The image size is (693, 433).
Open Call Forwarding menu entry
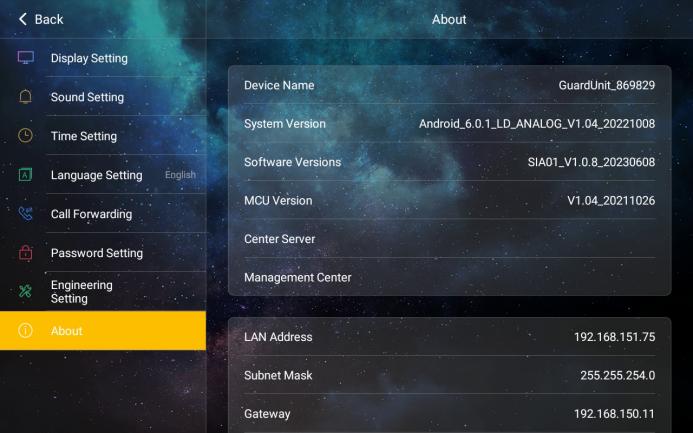click(x=103, y=213)
